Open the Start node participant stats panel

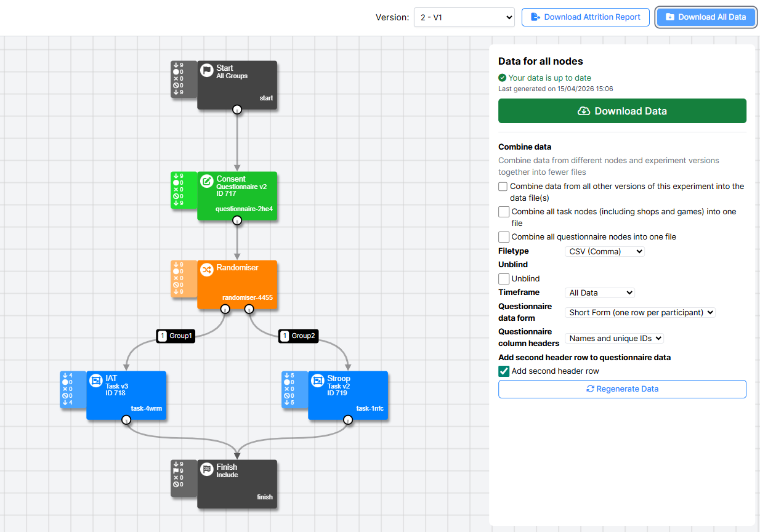[184, 79]
